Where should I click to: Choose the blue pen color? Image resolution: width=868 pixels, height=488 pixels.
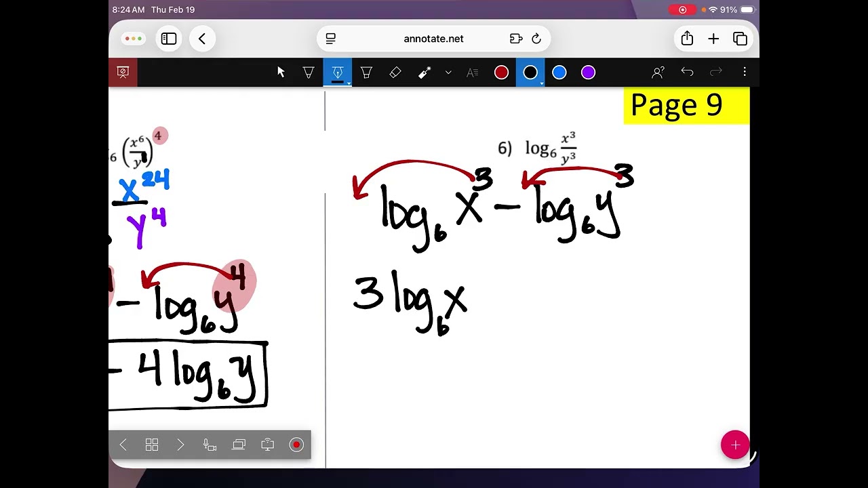(x=559, y=73)
